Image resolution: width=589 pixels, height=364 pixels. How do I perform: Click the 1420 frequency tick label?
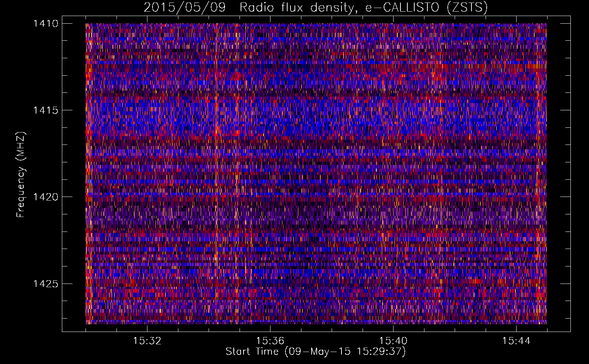46,197
